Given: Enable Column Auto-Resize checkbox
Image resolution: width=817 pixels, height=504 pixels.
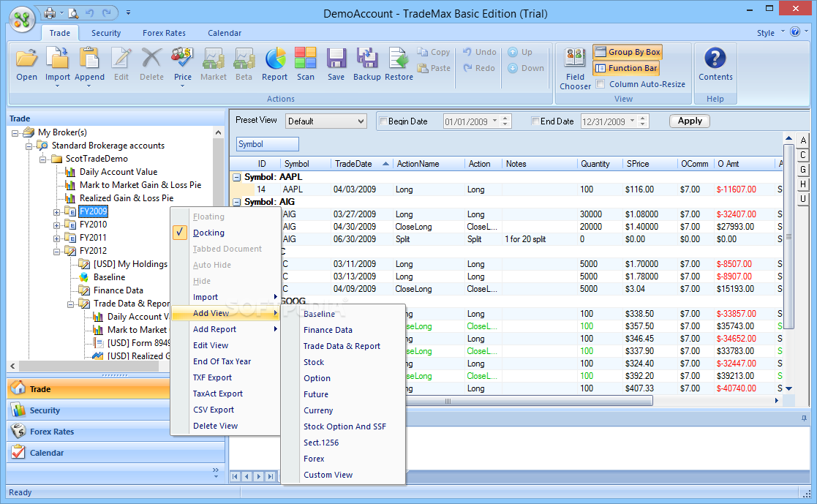Looking at the screenshot, I should point(600,84).
